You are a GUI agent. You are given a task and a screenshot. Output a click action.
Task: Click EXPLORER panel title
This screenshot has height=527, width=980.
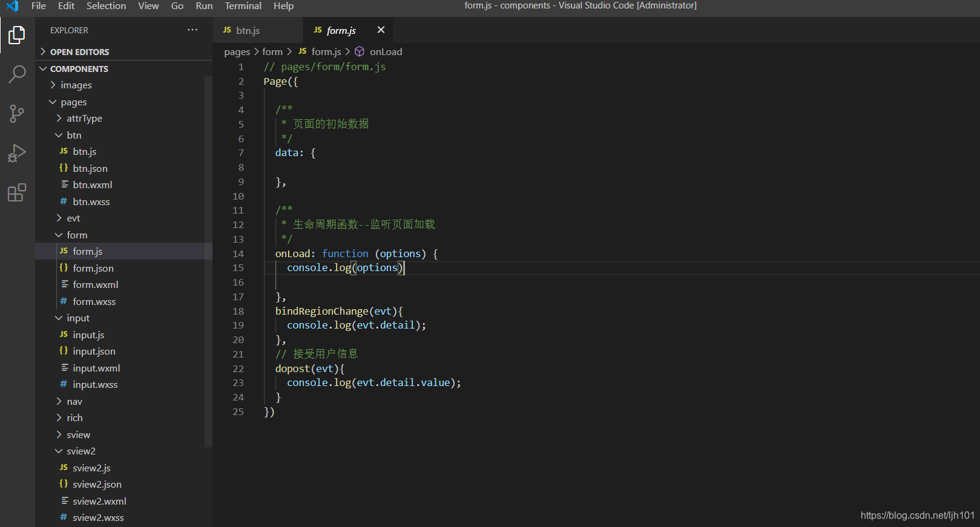[x=69, y=30]
